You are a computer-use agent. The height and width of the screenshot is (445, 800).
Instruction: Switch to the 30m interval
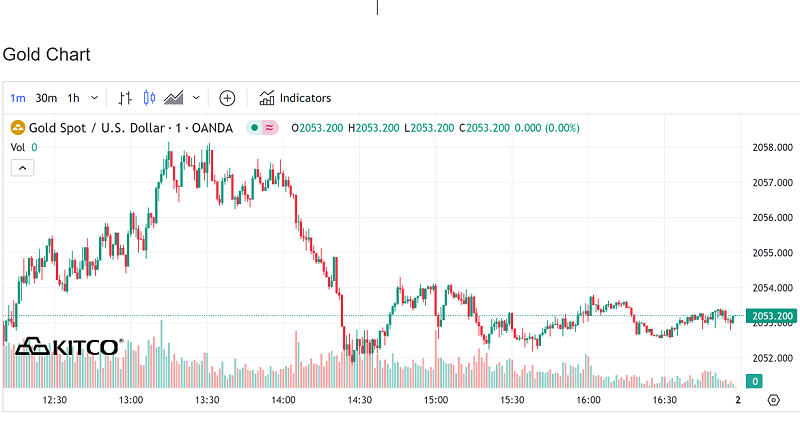46,98
